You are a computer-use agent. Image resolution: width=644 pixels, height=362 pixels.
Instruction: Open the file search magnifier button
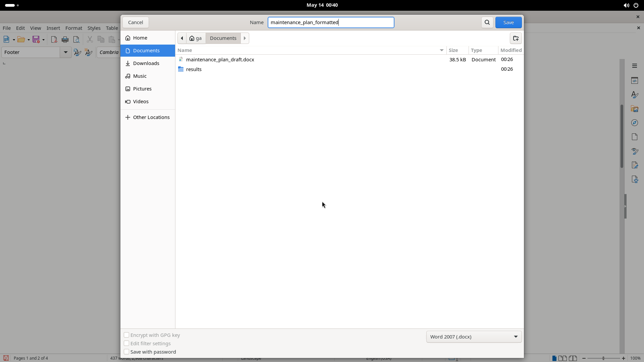[487, 22]
